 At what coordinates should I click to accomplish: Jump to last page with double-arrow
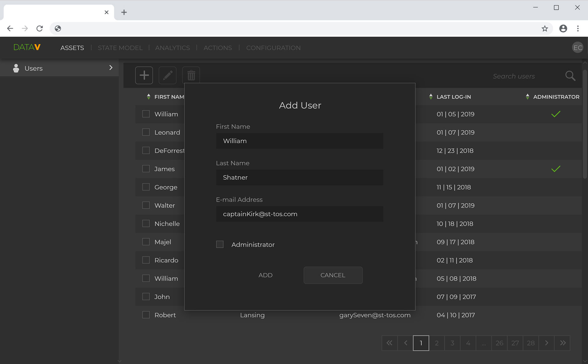click(x=563, y=343)
